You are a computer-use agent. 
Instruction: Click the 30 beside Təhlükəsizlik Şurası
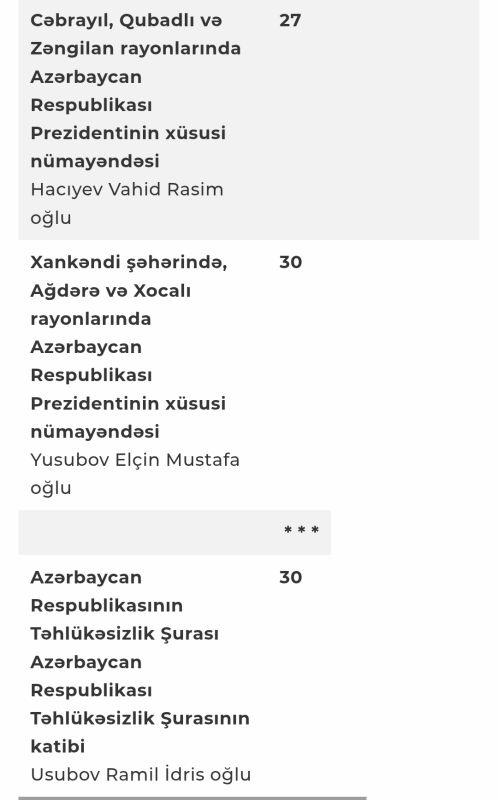click(290, 577)
